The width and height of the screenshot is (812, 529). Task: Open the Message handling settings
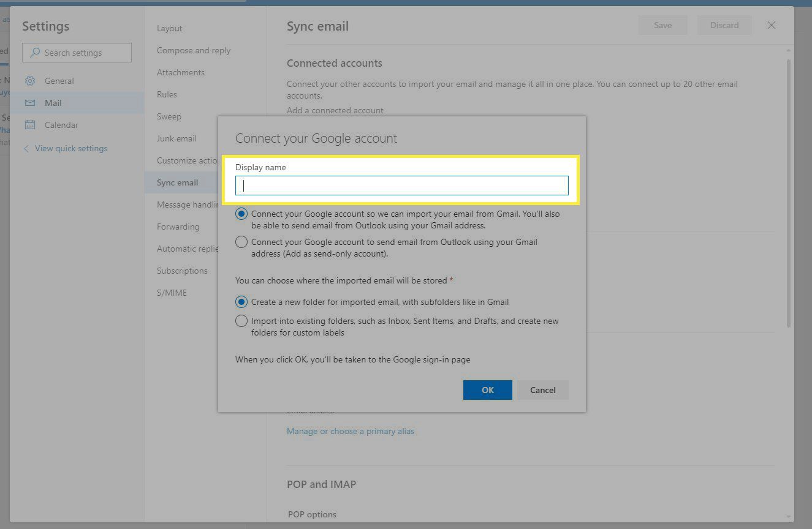[188, 204]
